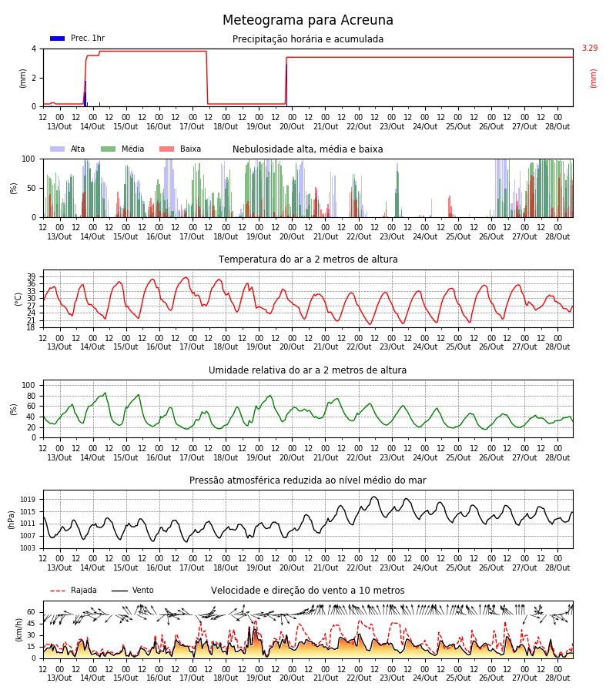Click the red (mm) right axis label
This screenshot has width=616, height=693.
594,79
